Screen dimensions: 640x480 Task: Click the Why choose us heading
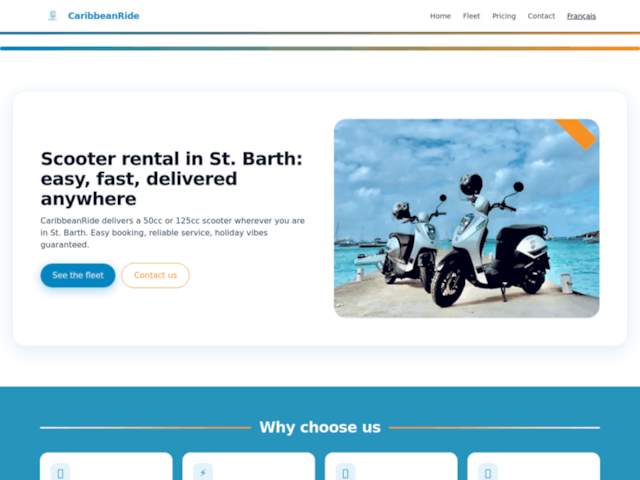(320, 427)
